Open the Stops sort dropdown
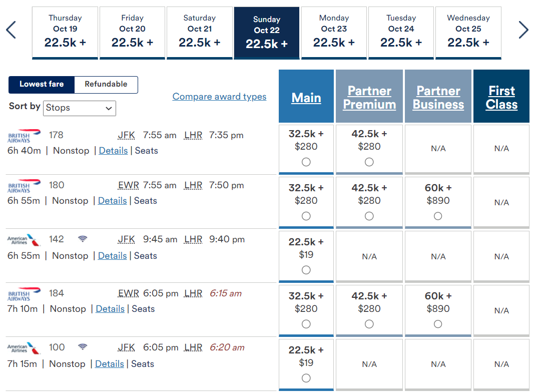Image resolution: width=542 pixels, height=392 pixels. [x=79, y=108]
